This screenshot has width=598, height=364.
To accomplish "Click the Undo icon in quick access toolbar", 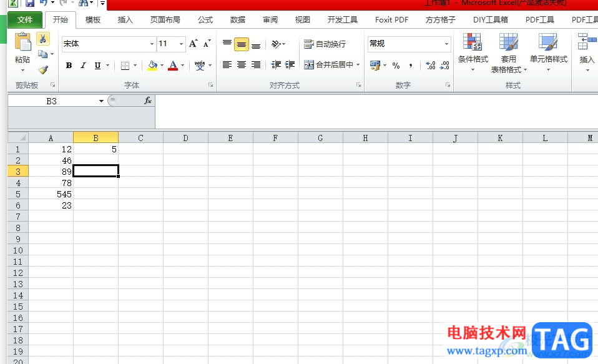I will [43, 3].
